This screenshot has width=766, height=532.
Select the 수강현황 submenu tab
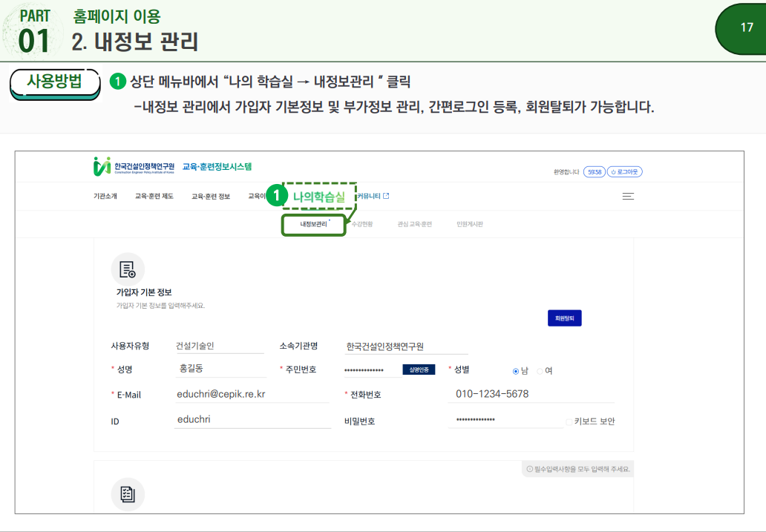[362, 224]
